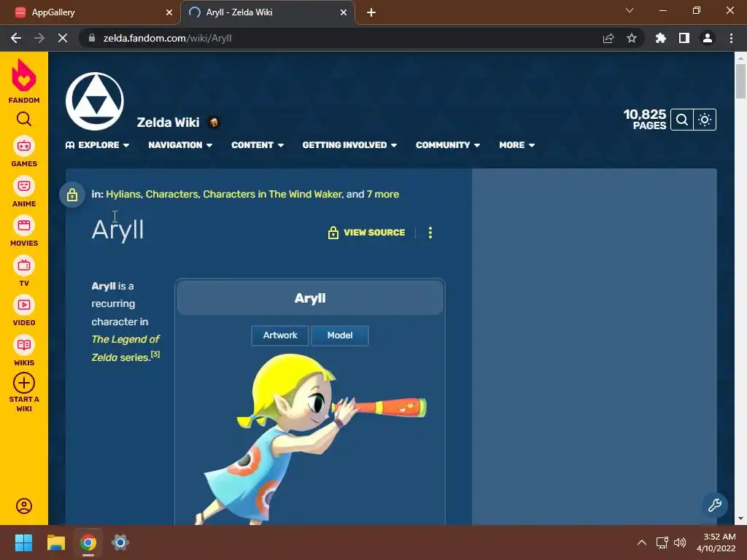The width and height of the screenshot is (747, 560).
Task: Open Fandom sidebar search magnifier
Action: point(24,119)
